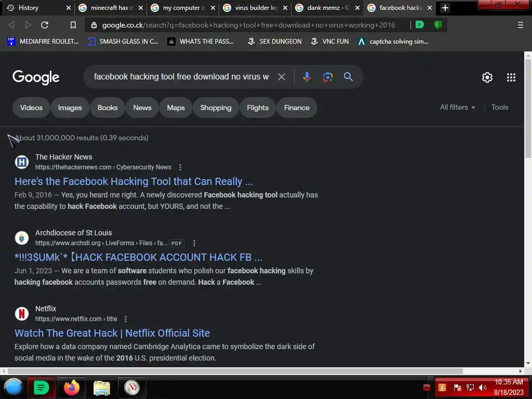Screen dimensions: 532x399
Task: Open the green shield extension icon
Action: click(438, 25)
